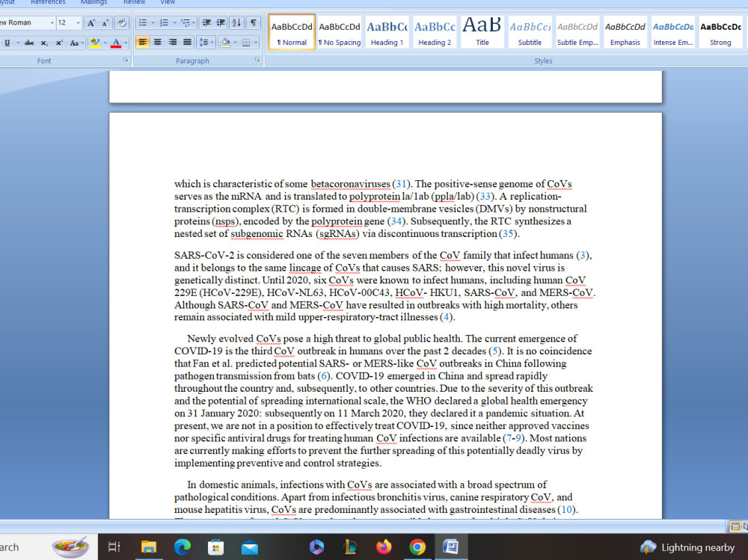
Task: Apply red font color
Action: [116, 43]
